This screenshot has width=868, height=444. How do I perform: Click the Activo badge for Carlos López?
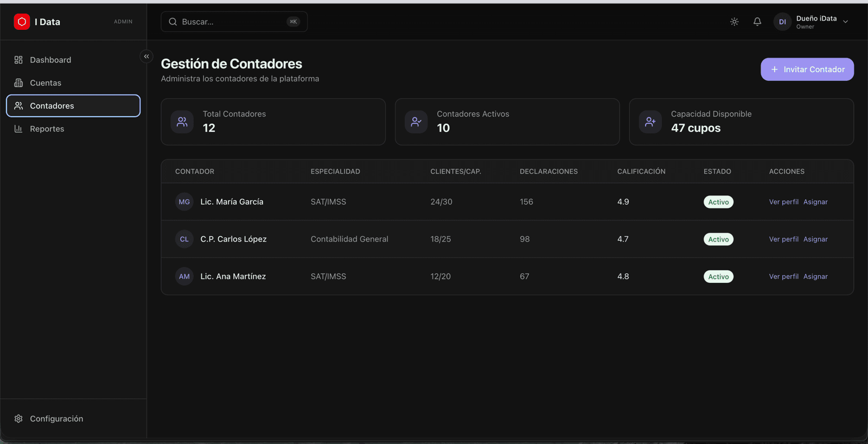click(719, 239)
